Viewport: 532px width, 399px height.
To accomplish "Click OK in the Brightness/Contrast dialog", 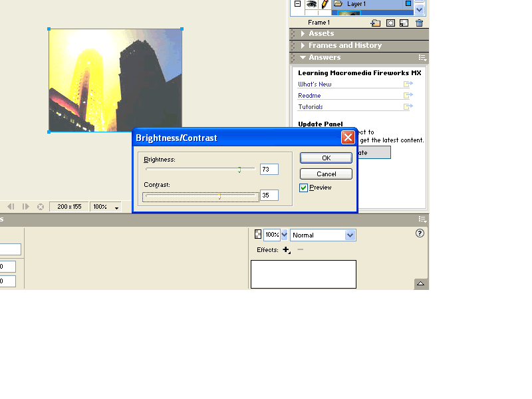I will (326, 158).
